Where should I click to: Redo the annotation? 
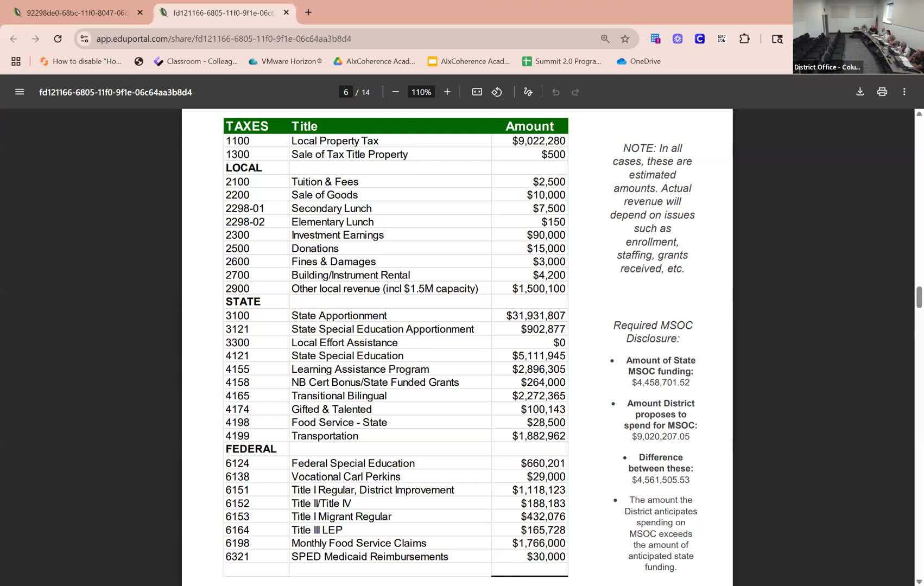(x=575, y=92)
